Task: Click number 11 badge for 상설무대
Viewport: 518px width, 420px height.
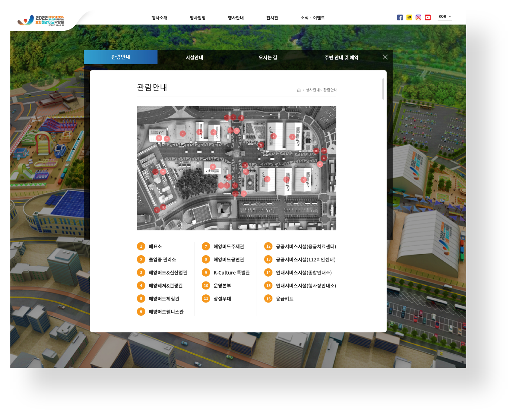Action: [206, 298]
